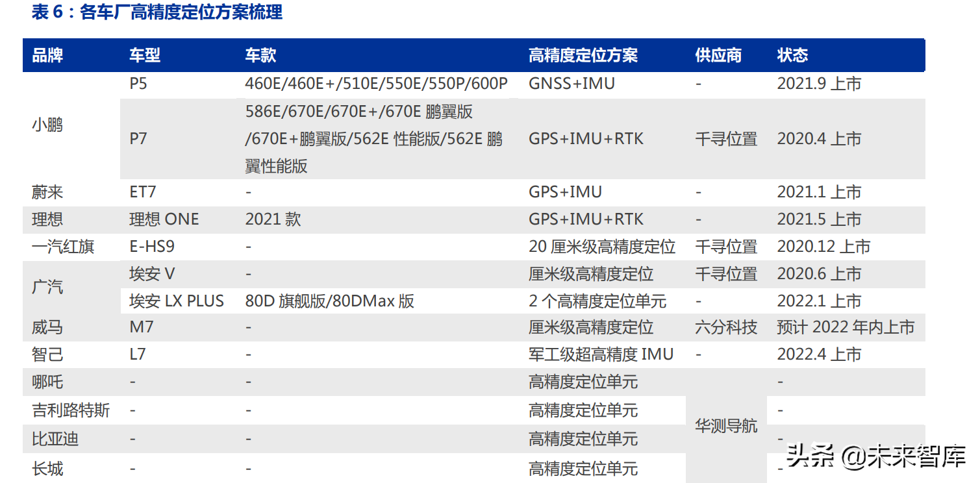Click GPS+IMU in the ET7 row
Viewport: 980px width, 483px height.
pos(565,192)
